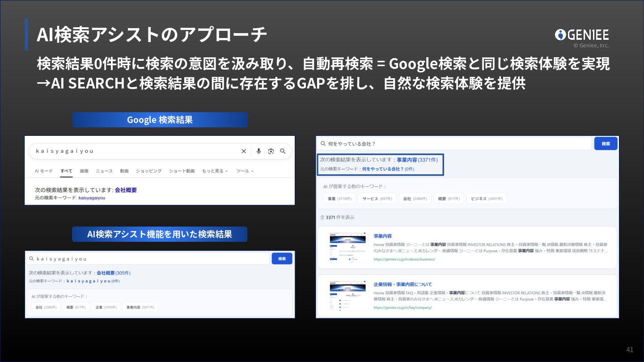Click the 何をやっている会社？(0件) link

click(388, 169)
